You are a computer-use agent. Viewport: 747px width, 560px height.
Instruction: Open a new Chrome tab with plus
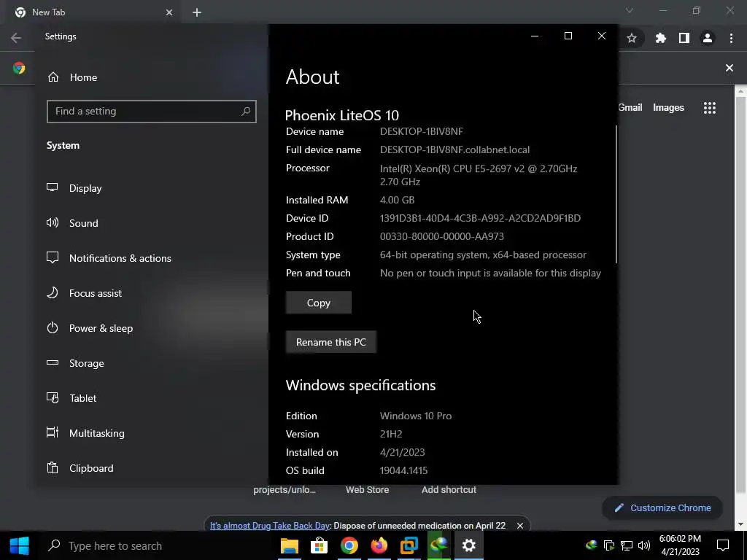point(197,12)
